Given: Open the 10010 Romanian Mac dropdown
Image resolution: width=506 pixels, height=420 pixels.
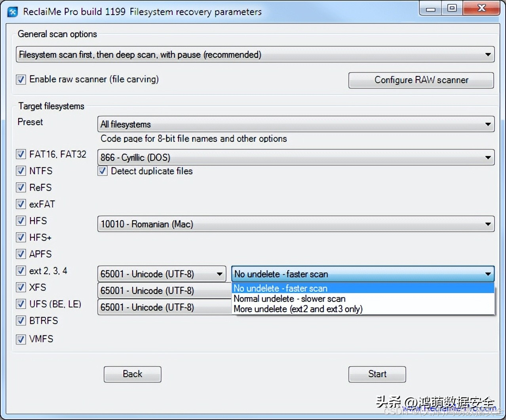Looking at the screenshot, I should point(488,224).
